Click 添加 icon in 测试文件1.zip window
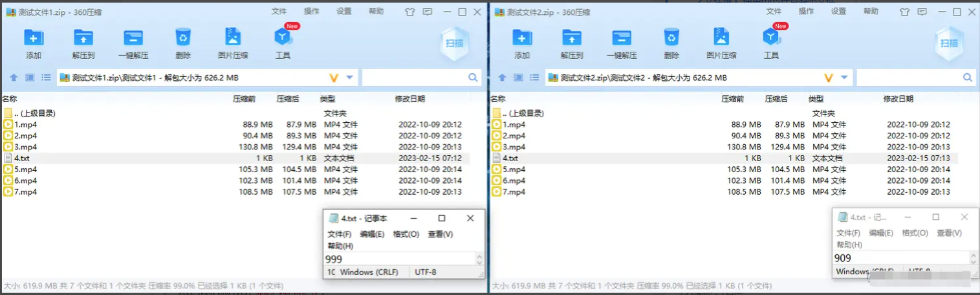The width and height of the screenshot is (980, 295). 34,38
